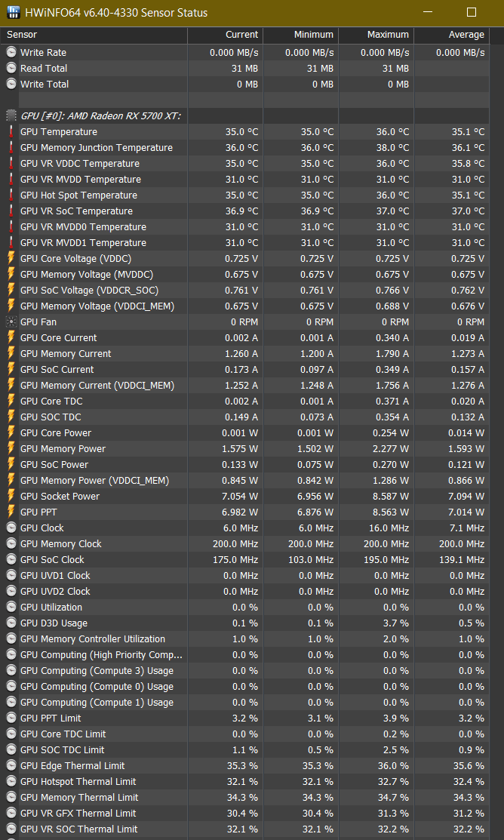This screenshot has height=840, width=504.
Task: Click the Write Total gauge icon
Action: pos(11,84)
